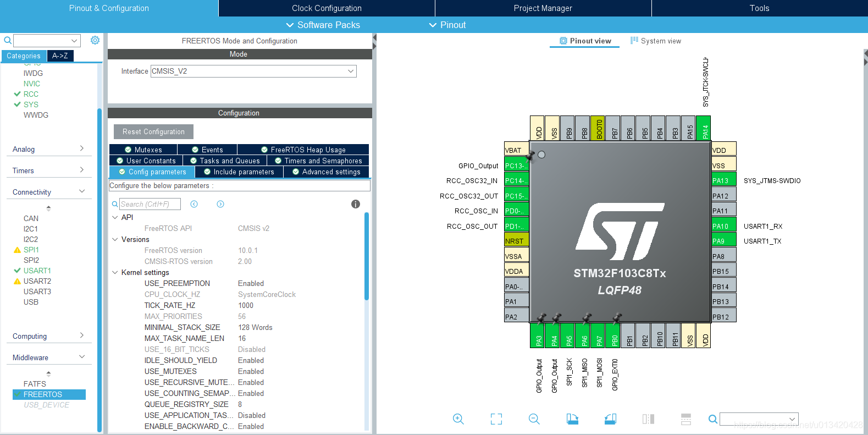868x435 pixels.
Task: Click the ST logo on the chip
Action: click(x=620, y=232)
